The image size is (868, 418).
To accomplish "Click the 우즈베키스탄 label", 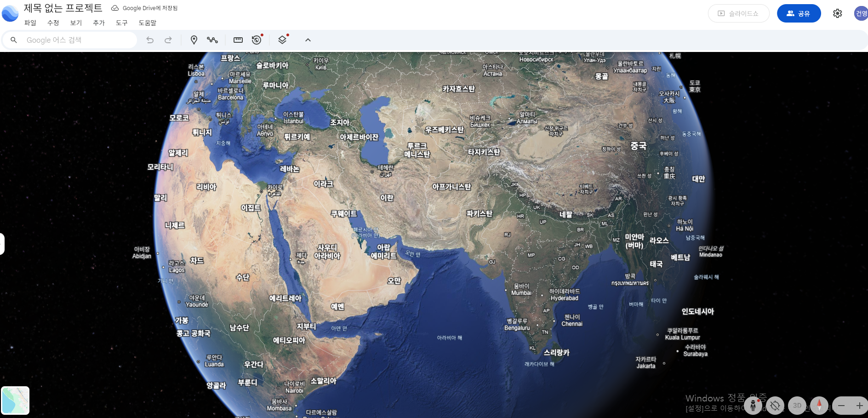I will pyautogui.click(x=444, y=130).
